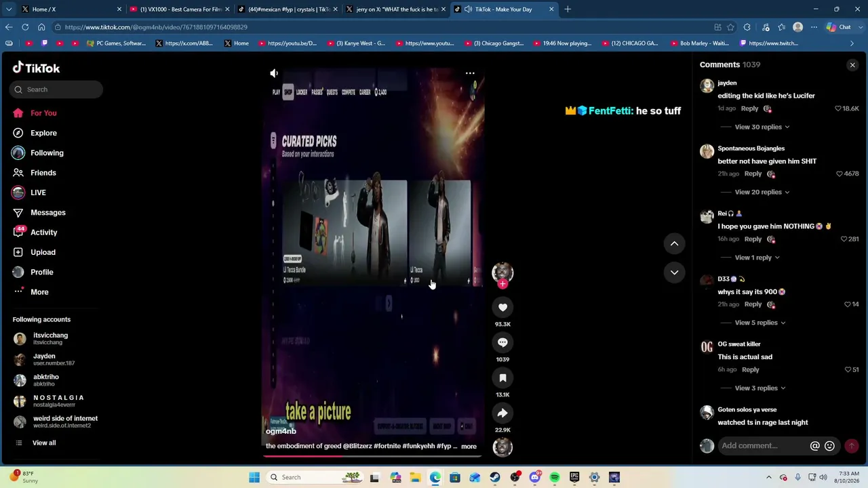Save the video with the bookmark icon

502,378
